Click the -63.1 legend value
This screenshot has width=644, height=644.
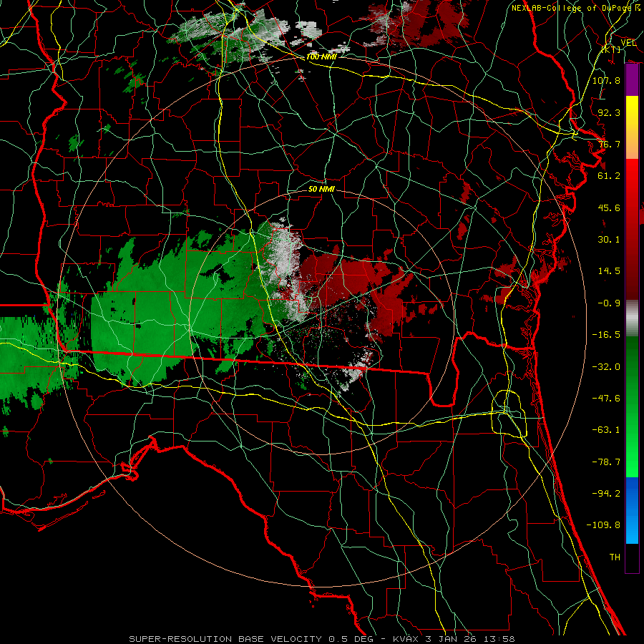(x=606, y=430)
